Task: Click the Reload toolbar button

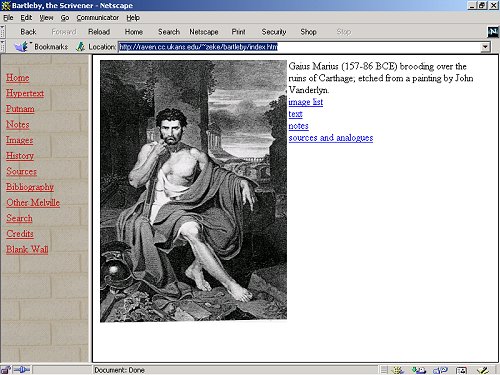Action: click(99, 32)
